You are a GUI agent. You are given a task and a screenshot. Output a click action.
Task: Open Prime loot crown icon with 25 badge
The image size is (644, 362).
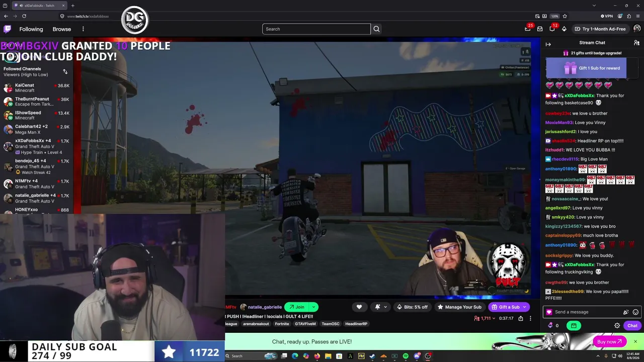[528, 29]
